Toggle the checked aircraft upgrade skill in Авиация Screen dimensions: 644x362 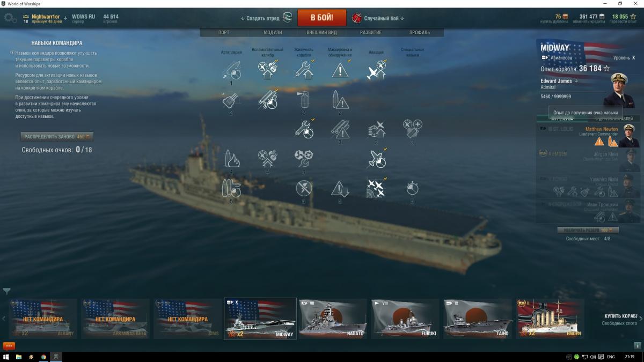coord(377,70)
